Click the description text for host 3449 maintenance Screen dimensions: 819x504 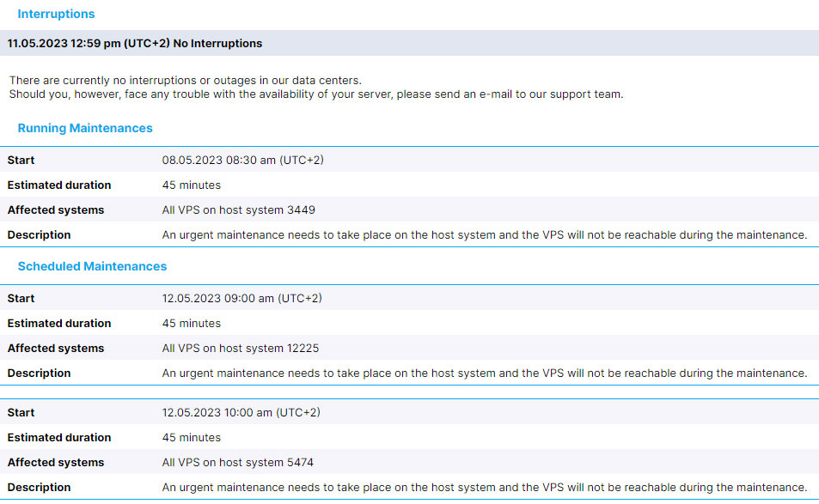485,235
